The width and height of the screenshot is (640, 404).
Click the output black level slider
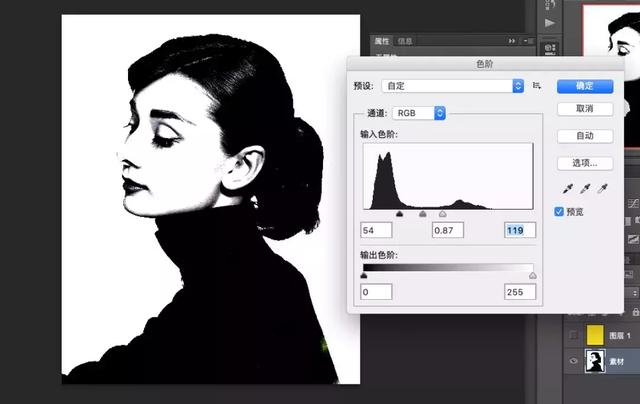364,276
